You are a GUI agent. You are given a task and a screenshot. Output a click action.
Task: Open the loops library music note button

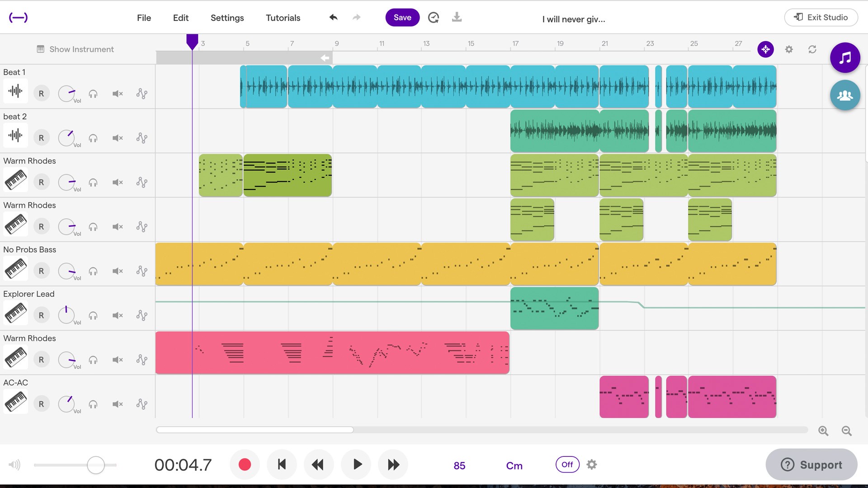tap(844, 57)
